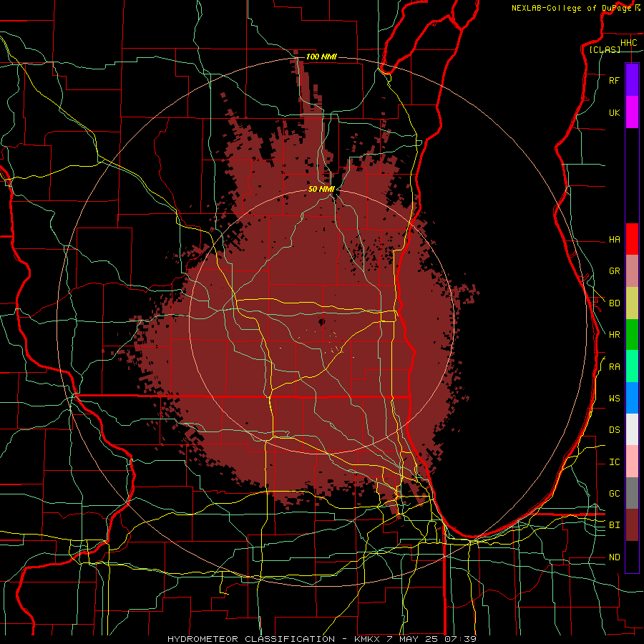Viewport: 644px width, 644px height.
Task: Click the GC legend label
Action: 614,494
